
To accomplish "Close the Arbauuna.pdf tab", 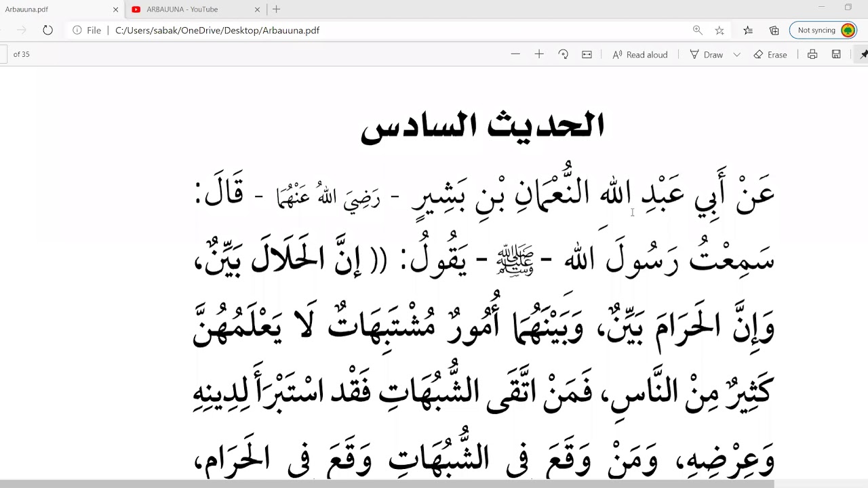I will 115,9.
